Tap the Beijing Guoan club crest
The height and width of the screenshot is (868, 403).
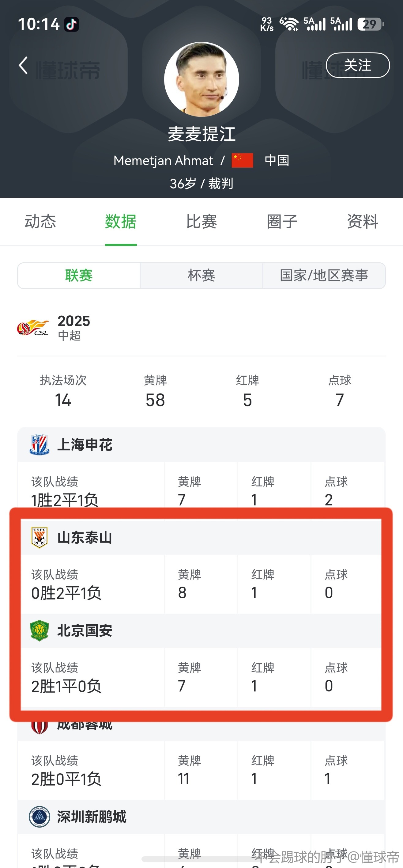pos(40,630)
